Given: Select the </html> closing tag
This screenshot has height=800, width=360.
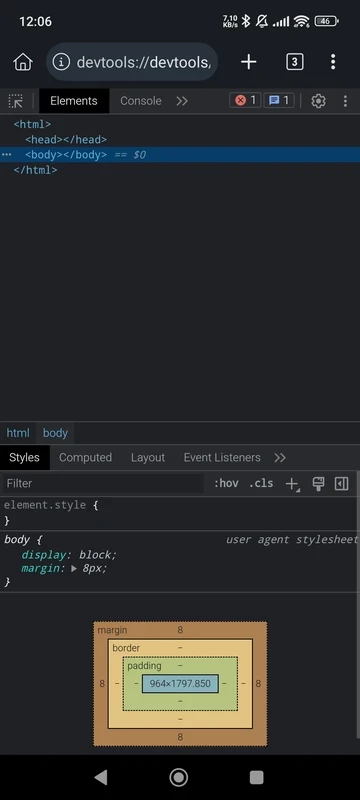Looking at the screenshot, I should point(35,170).
